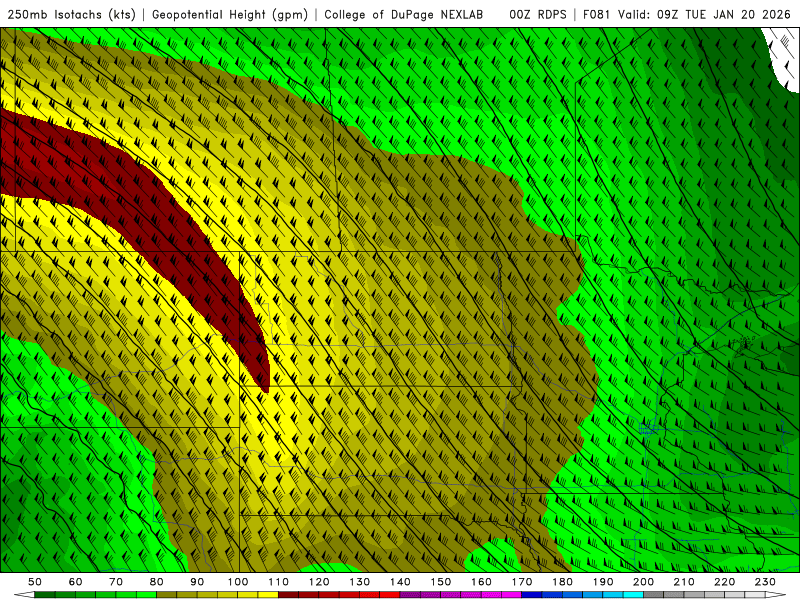Click the '50' value on the color scale
The image size is (800, 600).
(35, 582)
